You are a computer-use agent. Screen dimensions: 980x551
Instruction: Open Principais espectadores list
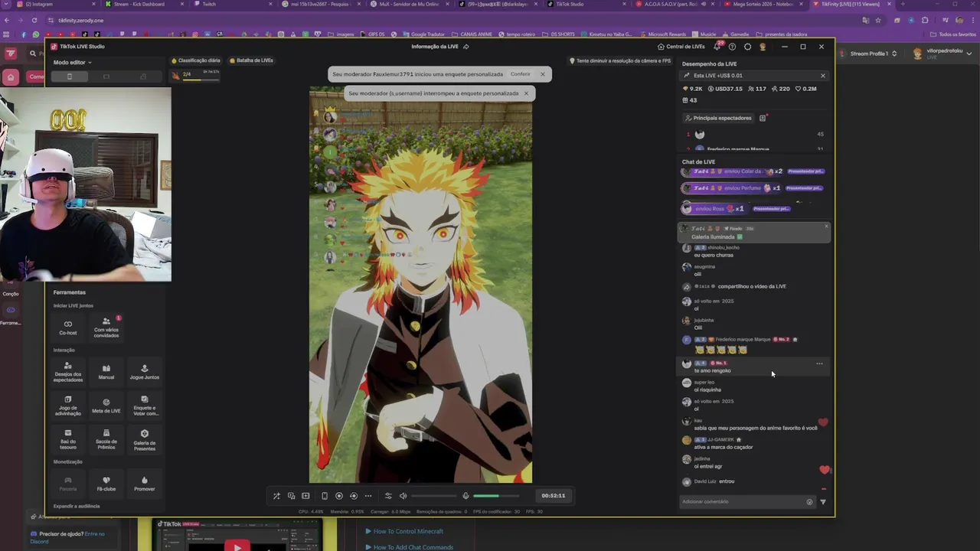pyautogui.click(x=718, y=118)
